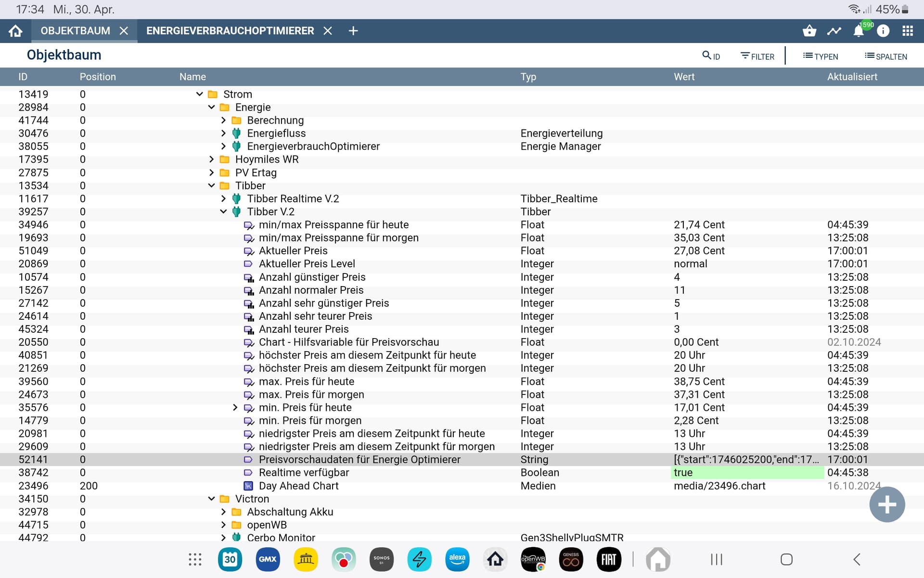The height and width of the screenshot is (578, 924).
Task: Select Preisvorschaudaten für Energie Optimierer row
Action: (462, 460)
